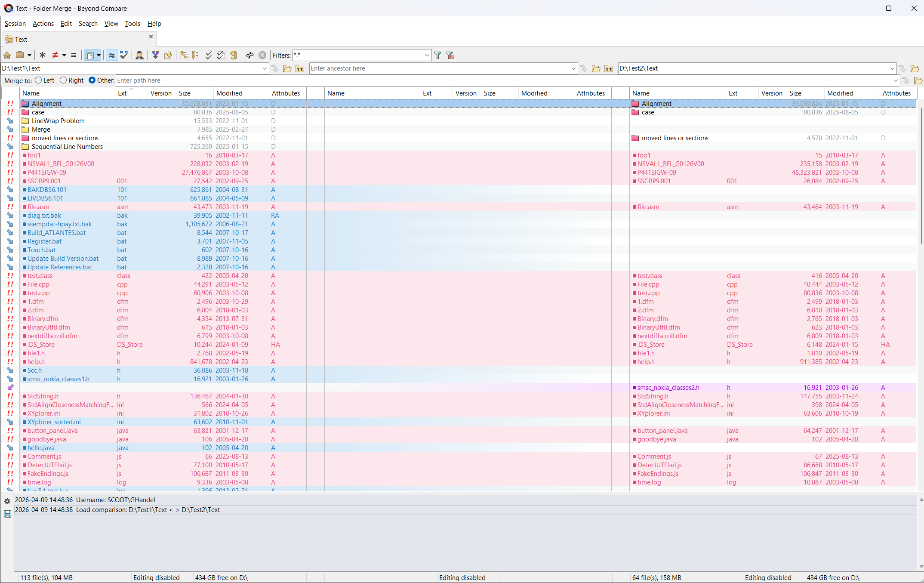Screen dimensions: 924x583
Task: Click the log panel scroll up arrow
Action: 921,500
